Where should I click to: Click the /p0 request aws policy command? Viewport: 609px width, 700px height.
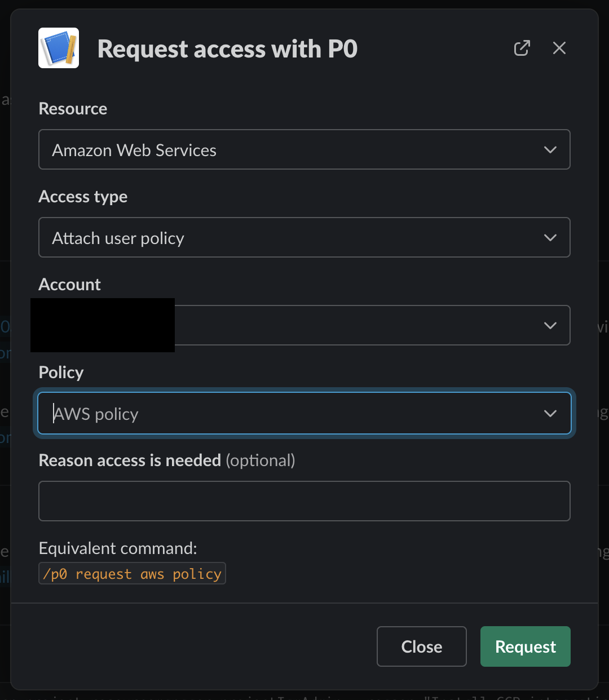[x=132, y=574]
